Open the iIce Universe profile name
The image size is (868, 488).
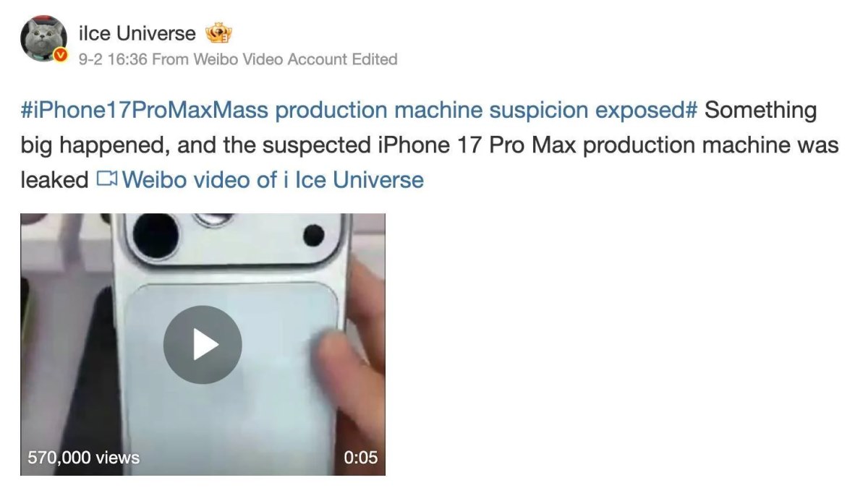(137, 33)
